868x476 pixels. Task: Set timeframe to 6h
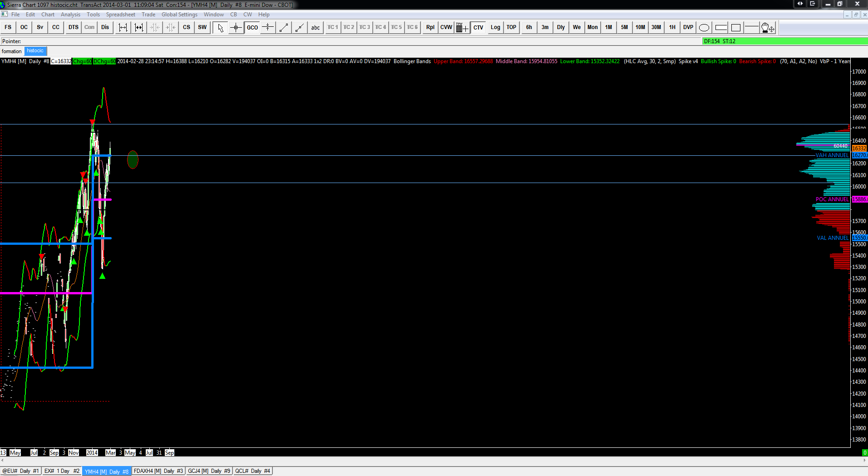tap(529, 27)
